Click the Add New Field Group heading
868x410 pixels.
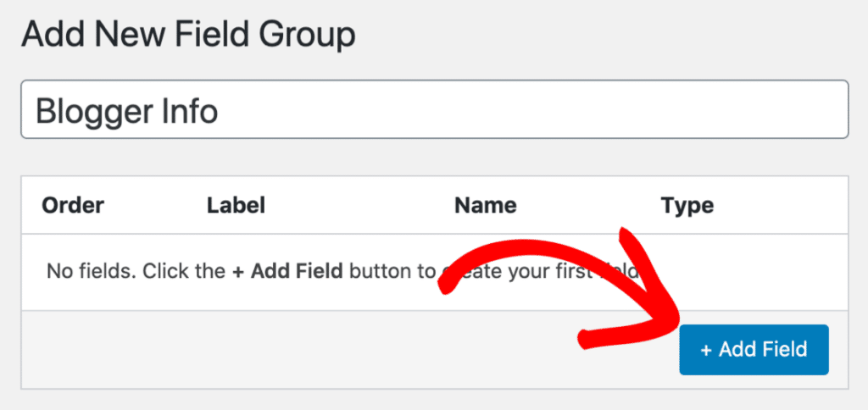188,36
